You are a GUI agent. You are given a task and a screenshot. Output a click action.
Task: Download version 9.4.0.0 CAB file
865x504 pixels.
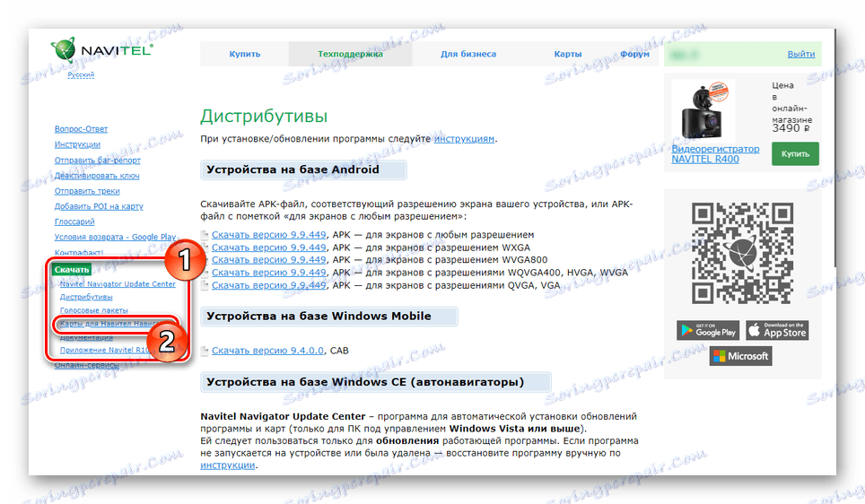[x=267, y=351]
